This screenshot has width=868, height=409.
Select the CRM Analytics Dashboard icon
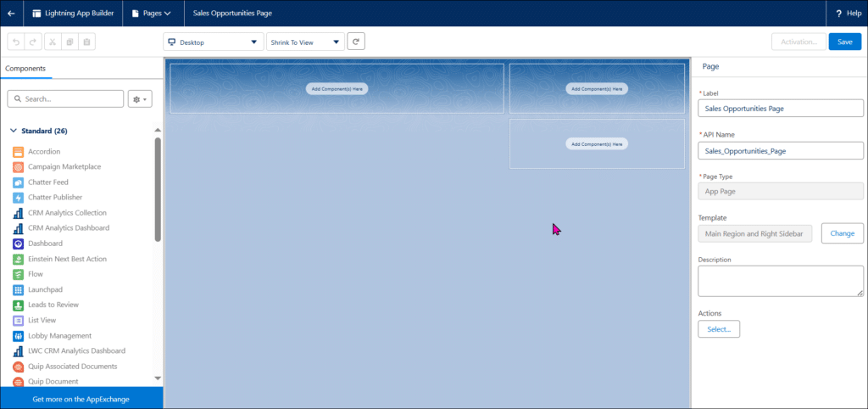(x=19, y=228)
